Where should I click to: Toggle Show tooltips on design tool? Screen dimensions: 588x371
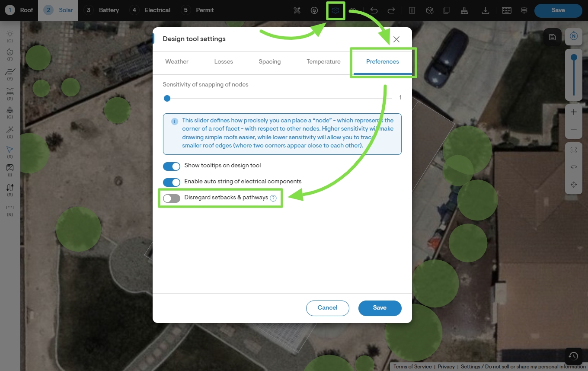click(x=171, y=166)
